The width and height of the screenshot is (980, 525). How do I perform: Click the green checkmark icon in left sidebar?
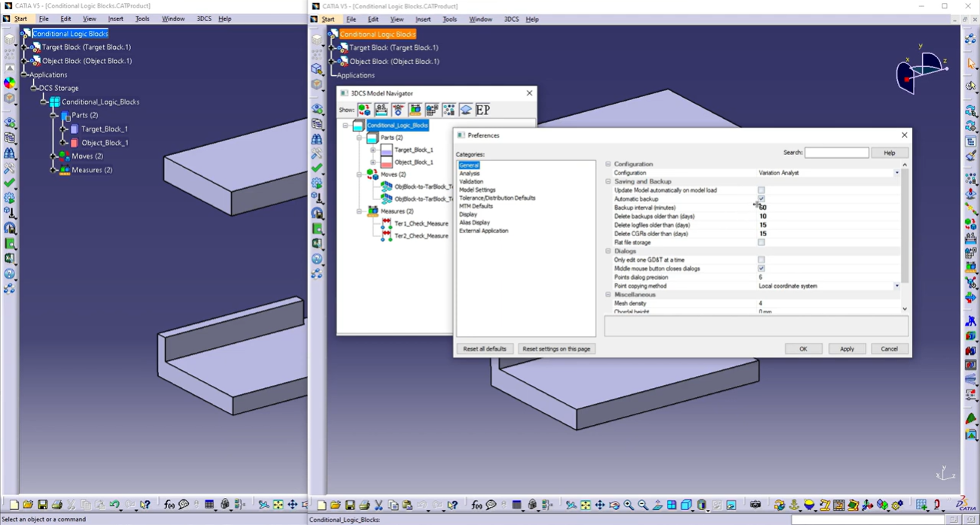pos(10,183)
